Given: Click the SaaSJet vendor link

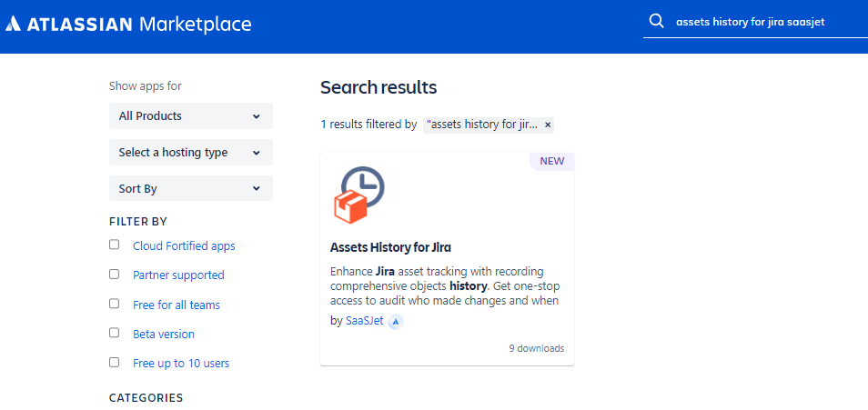Looking at the screenshot, I should click(364, 321).
